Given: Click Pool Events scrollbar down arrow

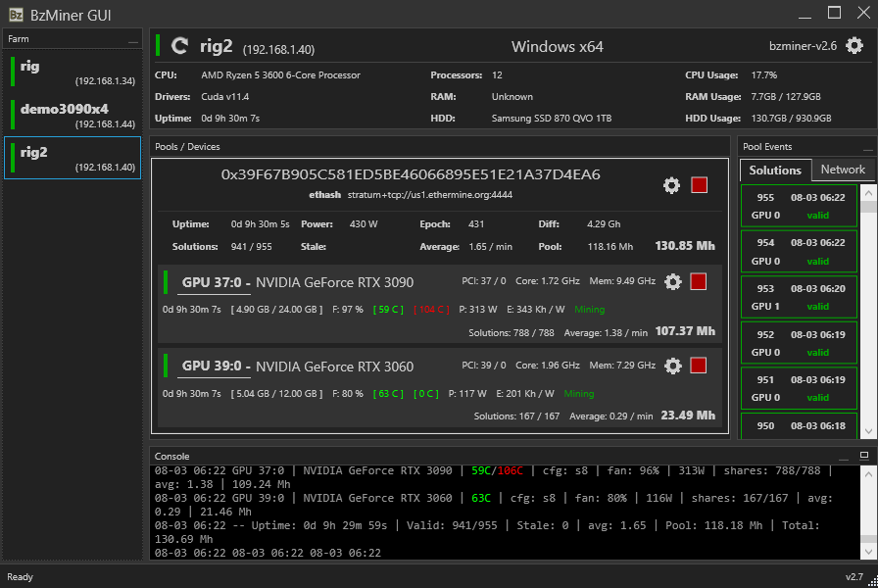Looking at the screenshot, I should click(868, 432).
